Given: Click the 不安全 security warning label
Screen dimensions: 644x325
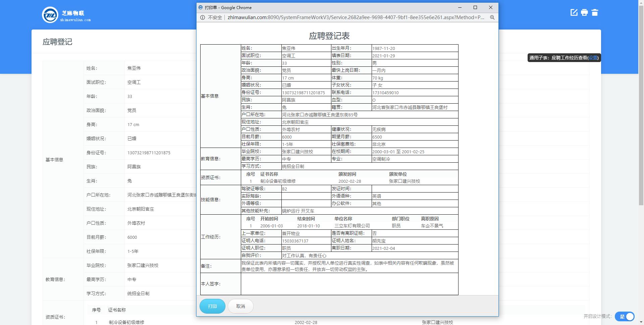Looking at the screenshot, I should point(215,17).
